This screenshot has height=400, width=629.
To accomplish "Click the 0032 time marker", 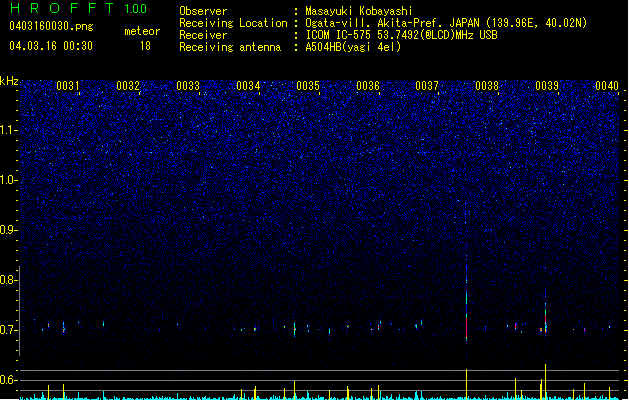I will click(128, 85).
